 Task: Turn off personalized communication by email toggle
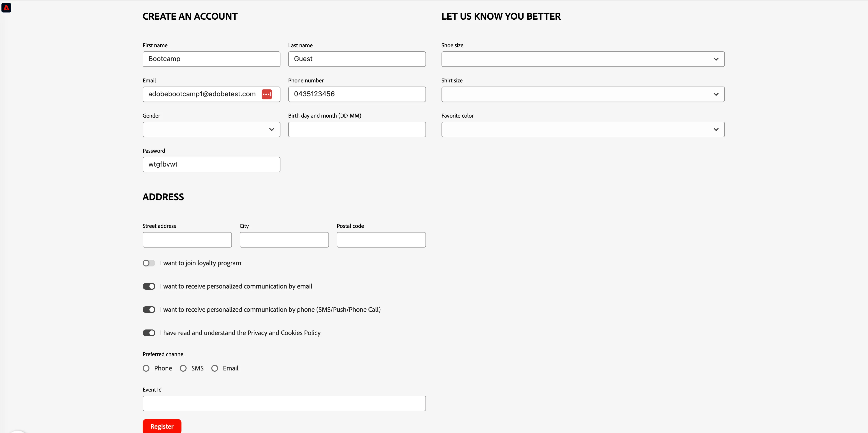(x=149, y=286)
